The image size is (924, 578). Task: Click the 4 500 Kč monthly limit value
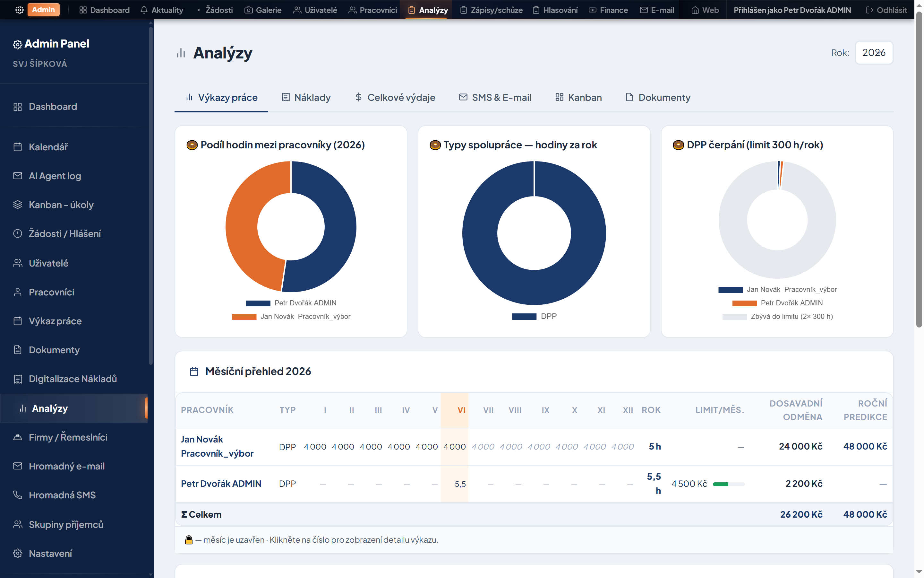tap(689, 484)
